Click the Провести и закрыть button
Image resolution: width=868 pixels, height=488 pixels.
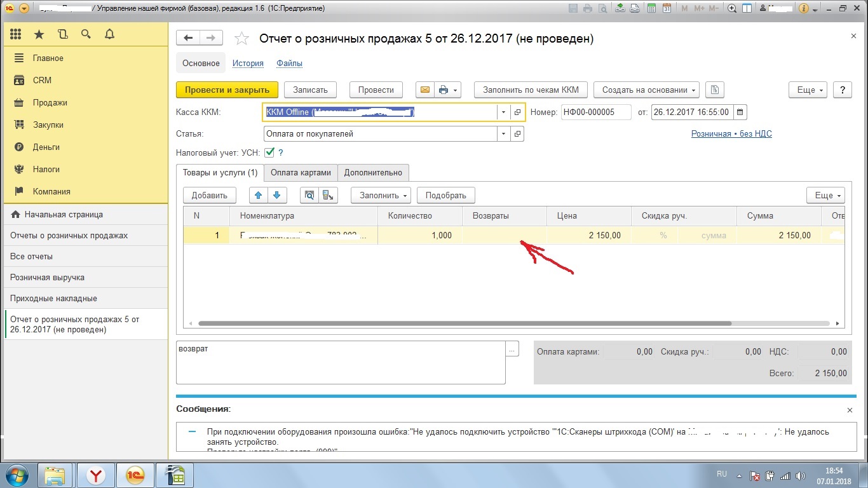[x=227, y=90]
